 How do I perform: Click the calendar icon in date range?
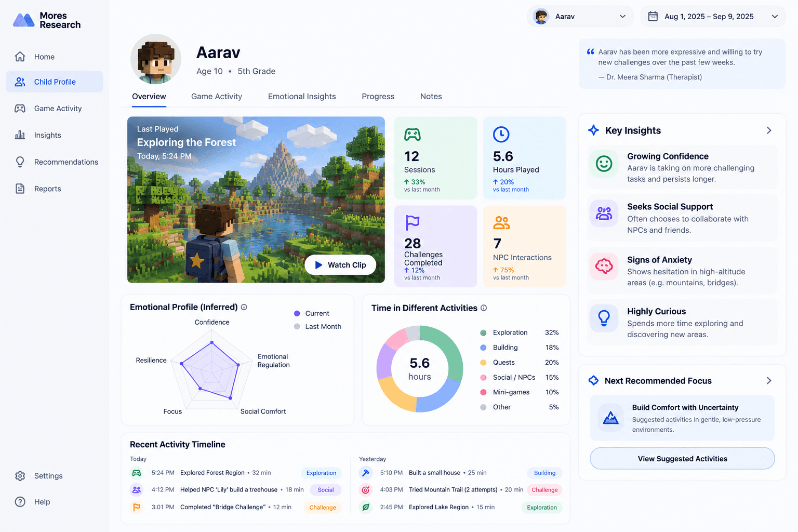[x=653, y=16]
